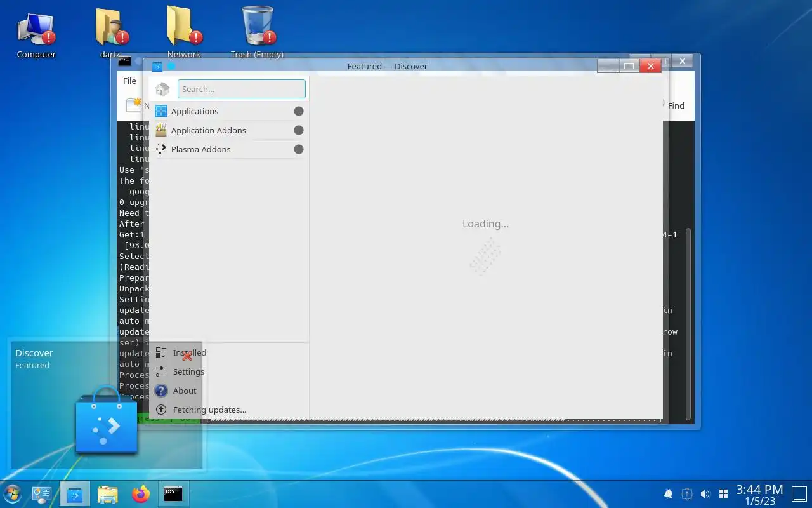Image resolution: width=812 pixels, height=508 pixels.
Task: Click the terminal window's vertical scrollbar
Action: (x=688, y=325)
